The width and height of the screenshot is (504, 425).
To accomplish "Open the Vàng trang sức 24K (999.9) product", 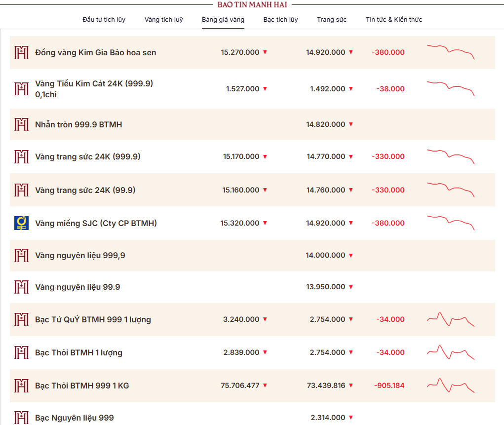I will [x=88, y=156].
